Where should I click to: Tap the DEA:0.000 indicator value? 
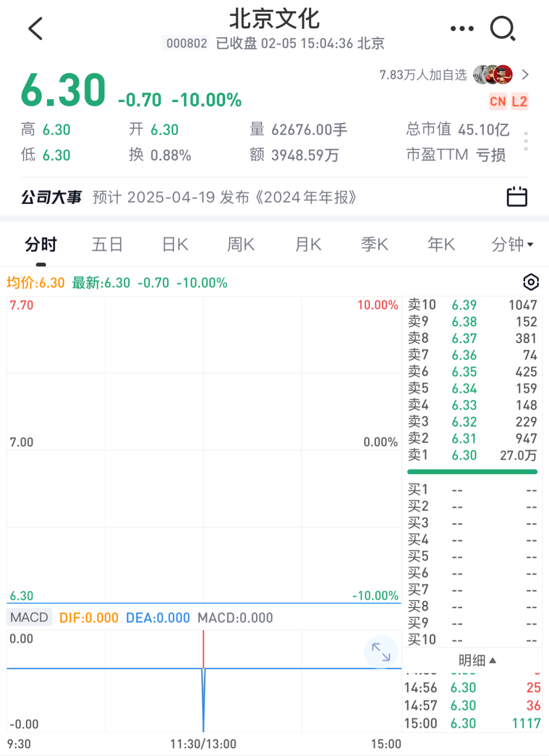(x=158, y=618)
